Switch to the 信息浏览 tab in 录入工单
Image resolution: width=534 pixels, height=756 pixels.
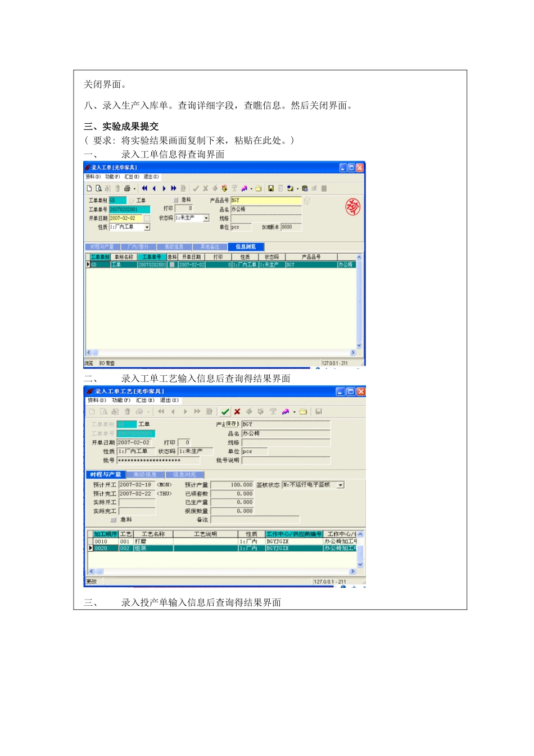(x=246, y=247)
